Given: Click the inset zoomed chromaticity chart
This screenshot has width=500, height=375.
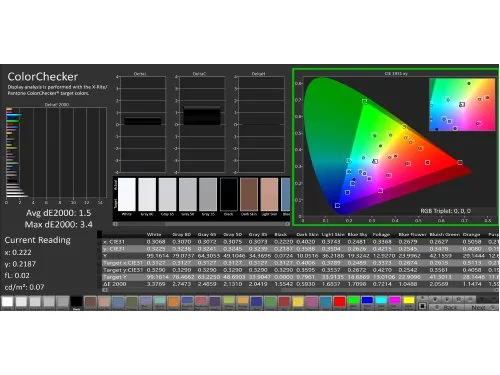Looking at the screenshot, I should coord(462,105).
